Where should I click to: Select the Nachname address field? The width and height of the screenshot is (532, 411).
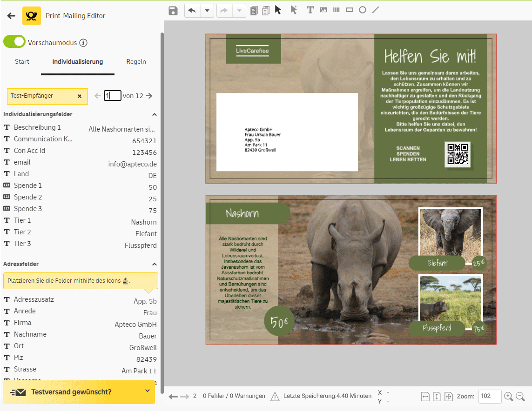click(x=80, y=335)
